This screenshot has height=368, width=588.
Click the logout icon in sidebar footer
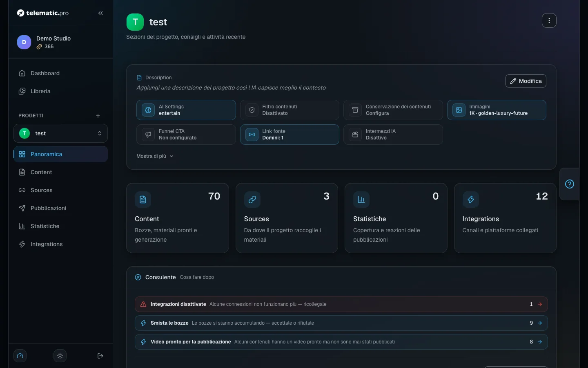click(x=100, y=356)
